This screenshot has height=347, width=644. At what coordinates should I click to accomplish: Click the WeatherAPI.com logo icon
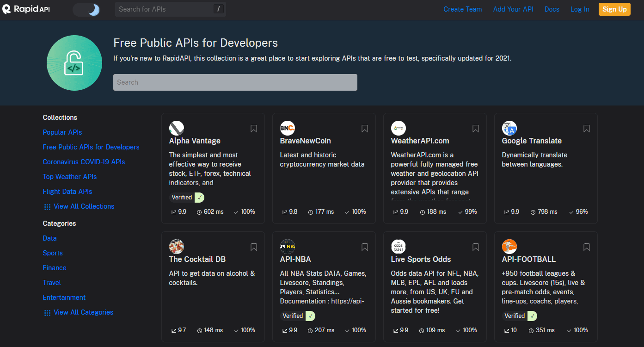tap(398, 128)
